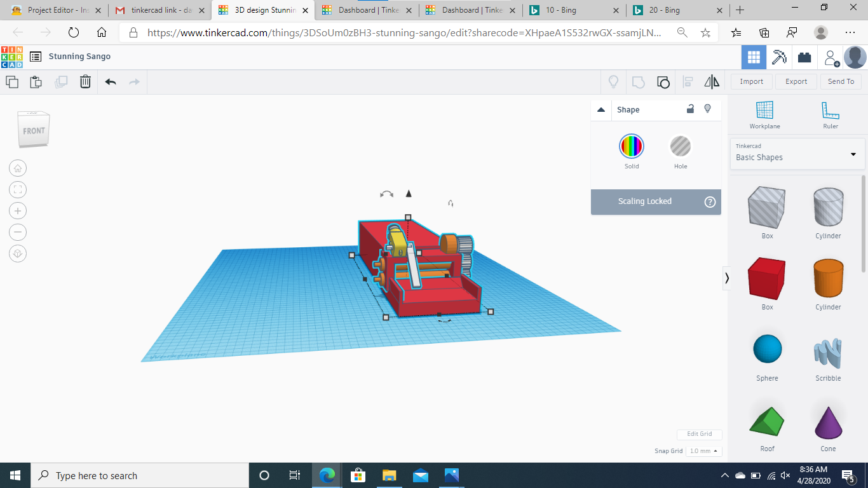This screenshot has width=868, height=488.
Task: Choose the Solid multicolor swatch
Action: pyautogui.click(x=632, y=147)
